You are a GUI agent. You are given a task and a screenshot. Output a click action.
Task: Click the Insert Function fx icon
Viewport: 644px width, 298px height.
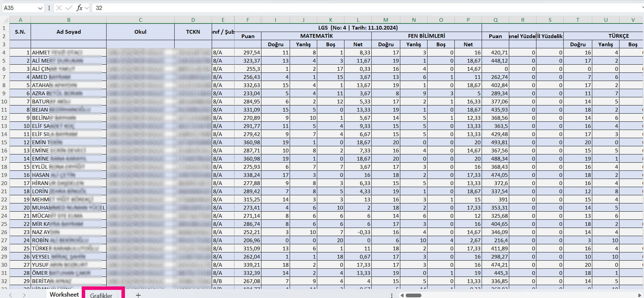tap(79, 8)
